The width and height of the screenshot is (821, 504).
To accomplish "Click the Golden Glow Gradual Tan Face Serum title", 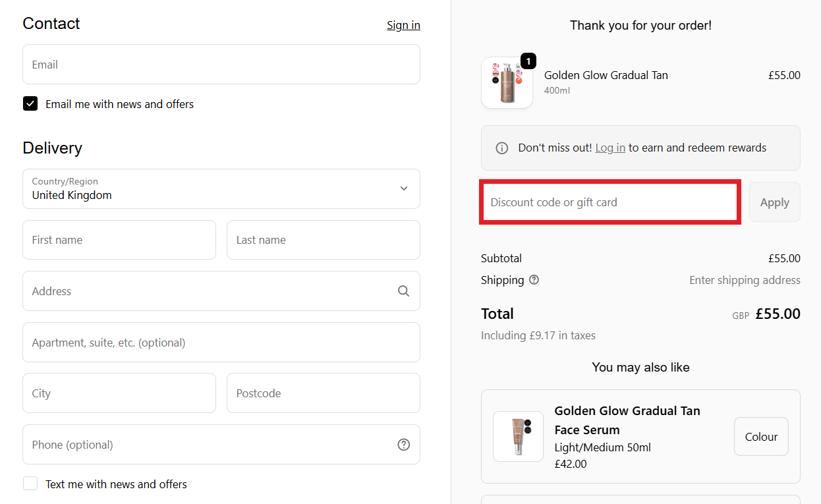I will pos(627,420).
